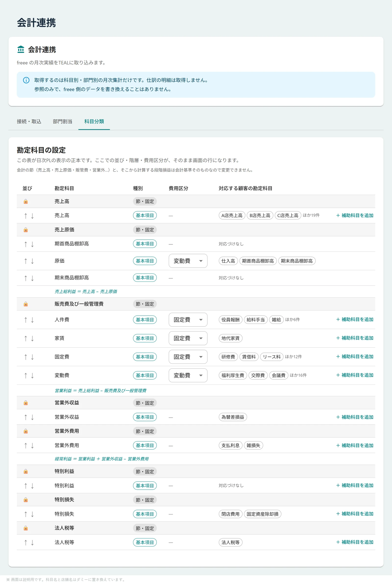Open 費用区分 dropdown for 人件費

188,320
